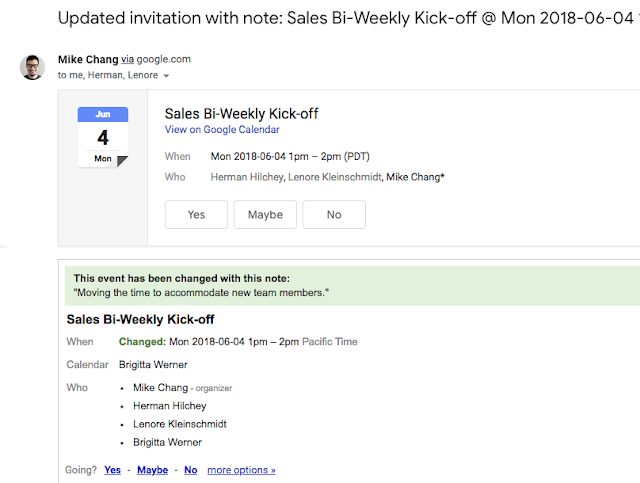Click the Yes link beside Going?
Screen dimensions: 640x483
point(112,470)
